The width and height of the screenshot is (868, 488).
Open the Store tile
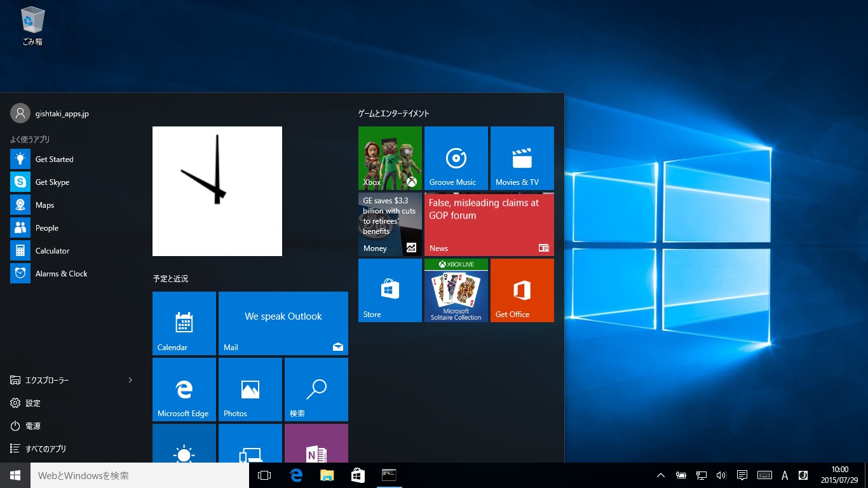pos(390,290)
